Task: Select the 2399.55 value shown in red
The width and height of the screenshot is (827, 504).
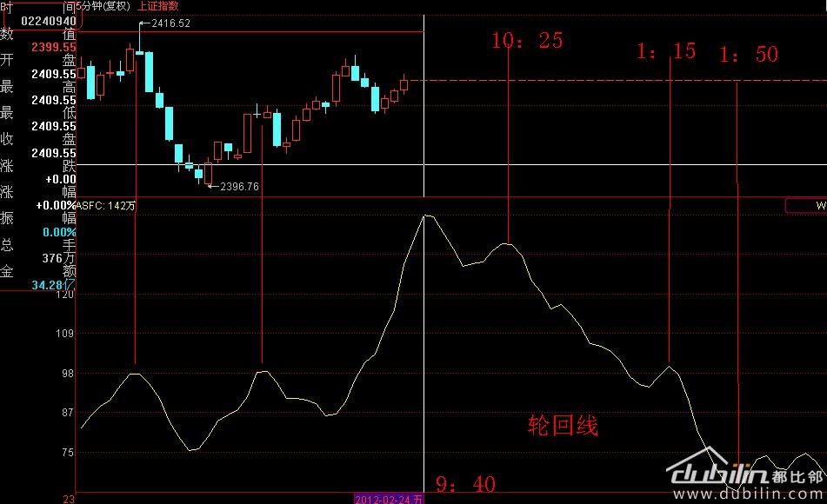Action: [x=54, y=48]
